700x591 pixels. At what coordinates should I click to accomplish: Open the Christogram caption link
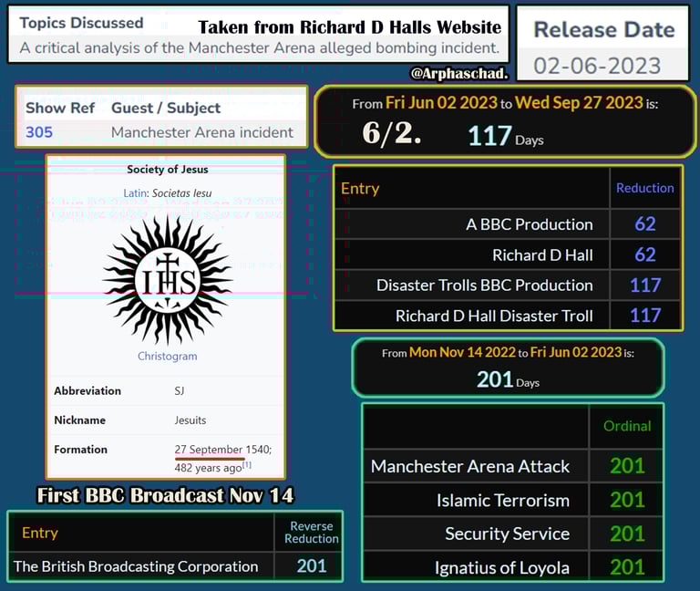168,356
